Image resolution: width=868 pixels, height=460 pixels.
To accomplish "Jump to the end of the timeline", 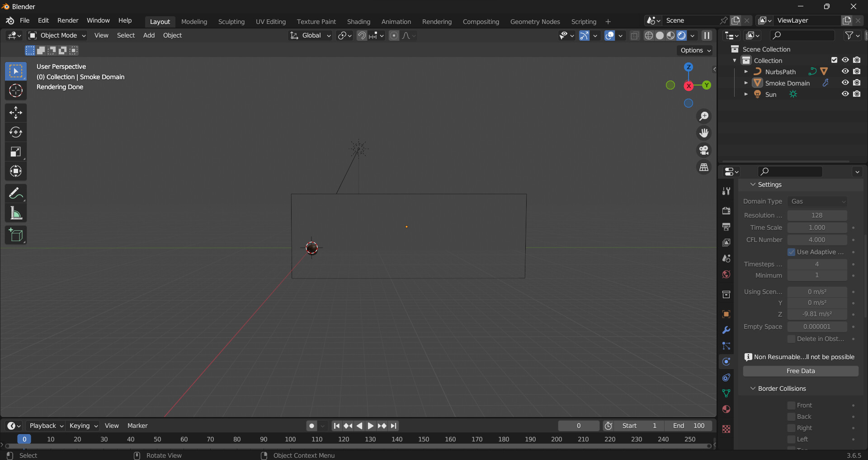I will (x=394, y=426).
